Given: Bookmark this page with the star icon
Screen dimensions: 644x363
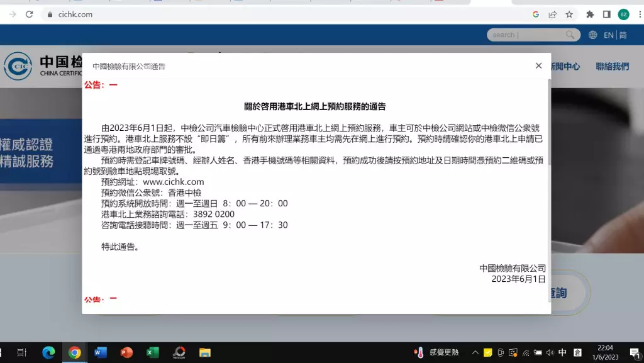Looking at the screenshot, I should pos(569,14).
